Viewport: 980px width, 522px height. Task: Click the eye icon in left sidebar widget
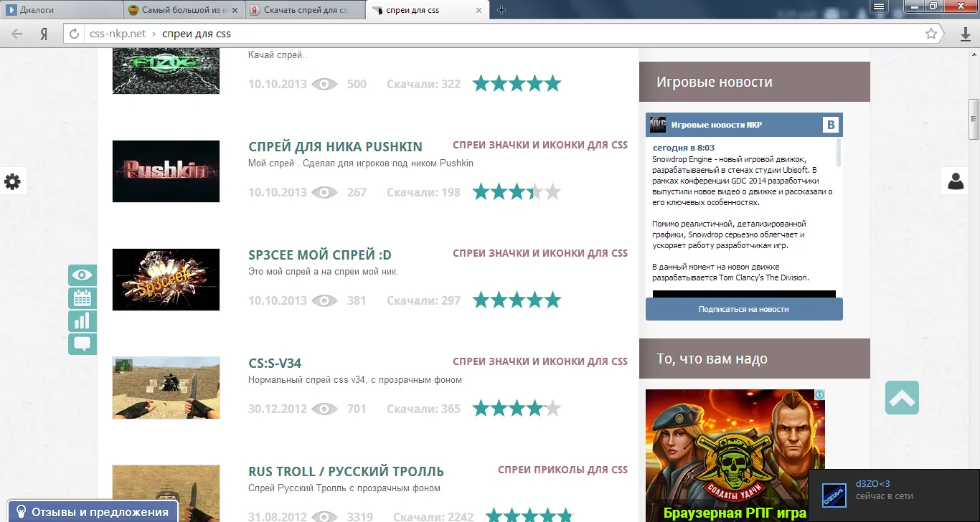tap(83, 275)
